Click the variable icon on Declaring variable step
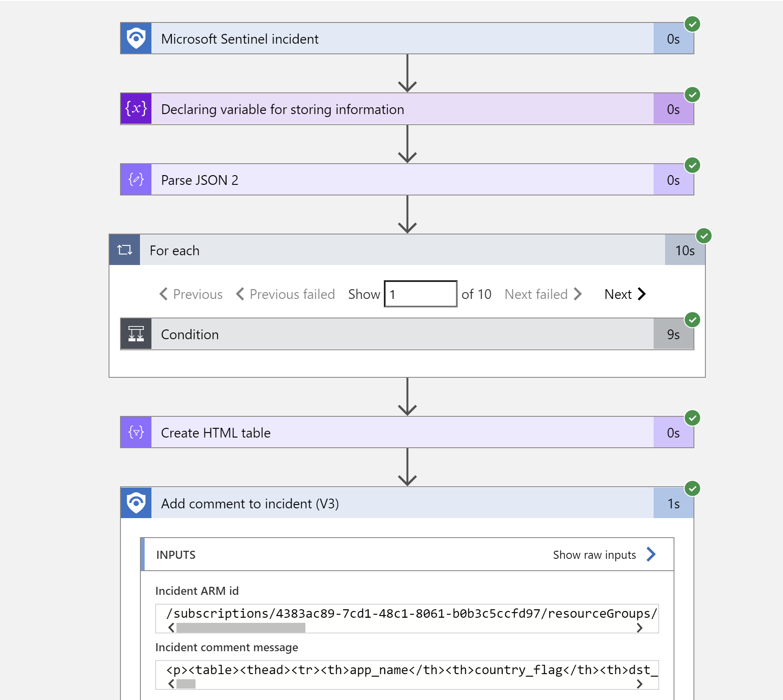Viewport: 783px width, 700px height. [x=136, y=109]
